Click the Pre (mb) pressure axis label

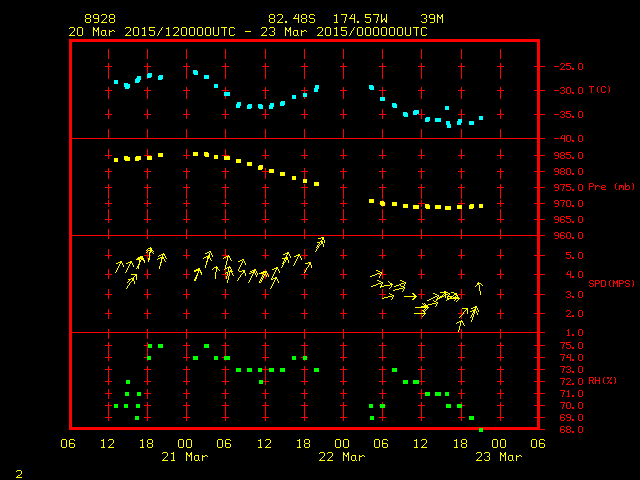(611, 187)
